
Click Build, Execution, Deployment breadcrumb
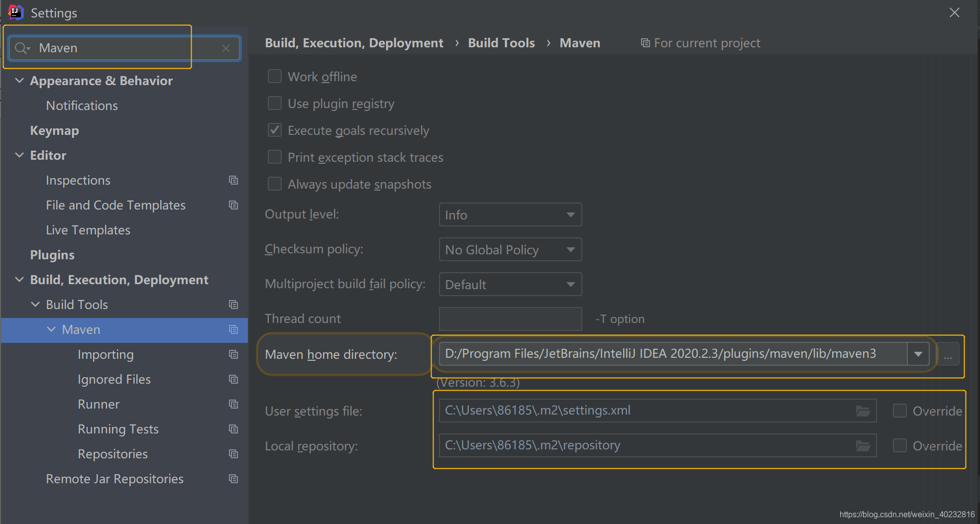point(354,43)
